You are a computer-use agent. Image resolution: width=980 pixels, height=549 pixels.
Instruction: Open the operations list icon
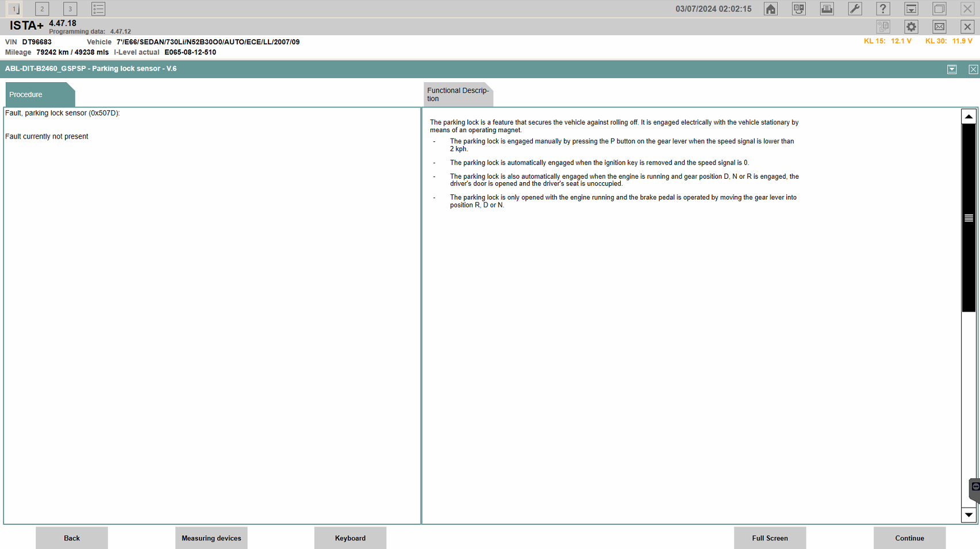98,9
